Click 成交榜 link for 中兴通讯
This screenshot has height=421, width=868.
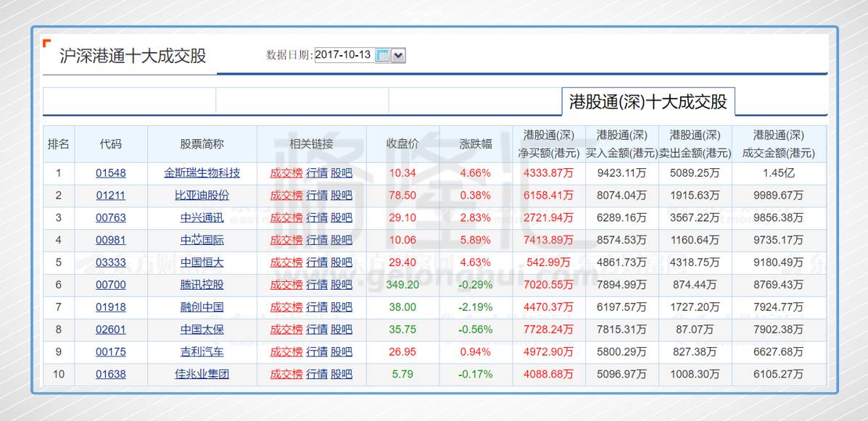[286, 218]
